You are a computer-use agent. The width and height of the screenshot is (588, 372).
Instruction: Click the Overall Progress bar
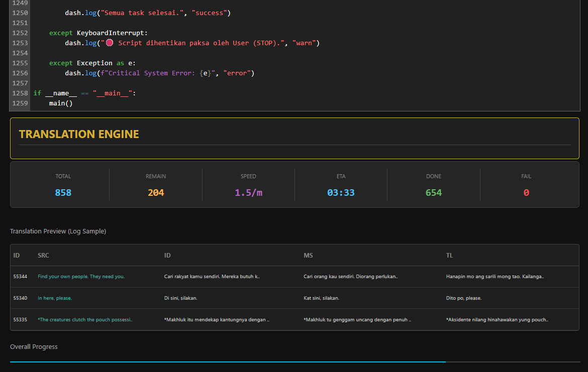point(295,361)
